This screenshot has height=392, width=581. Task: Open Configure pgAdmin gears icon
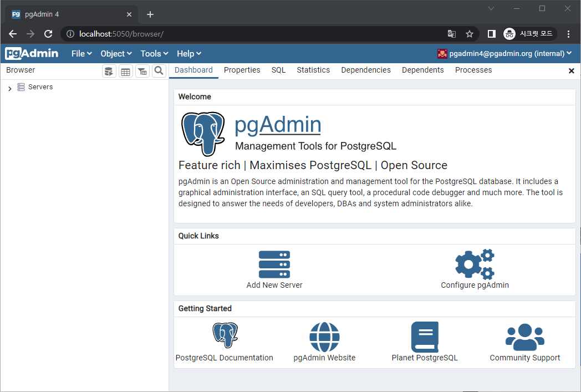point(475,264)
